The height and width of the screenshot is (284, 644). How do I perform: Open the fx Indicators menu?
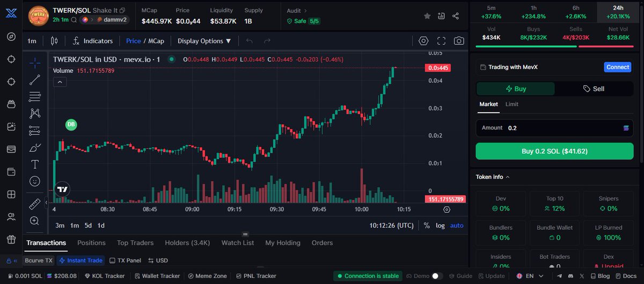[92, 41]
